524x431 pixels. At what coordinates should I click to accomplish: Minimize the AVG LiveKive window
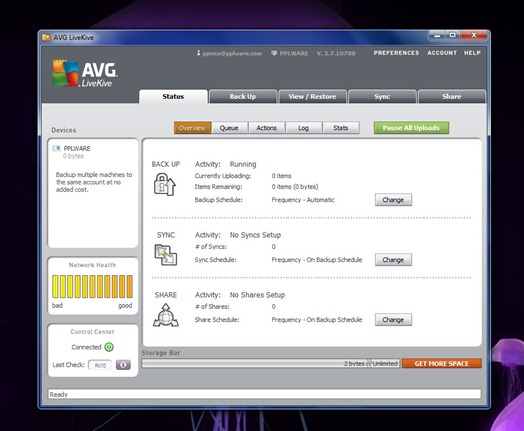(x=437, y=35)
